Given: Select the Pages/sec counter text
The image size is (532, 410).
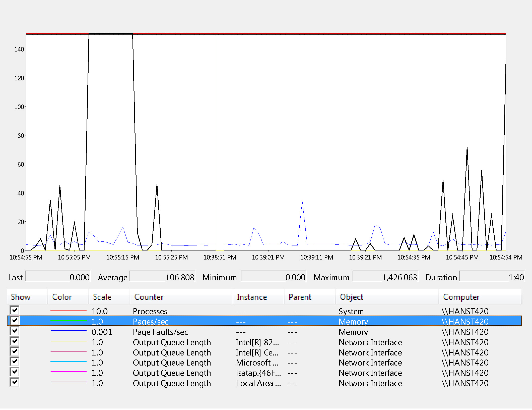Looking at the screenshot, I should click(151, 322).
